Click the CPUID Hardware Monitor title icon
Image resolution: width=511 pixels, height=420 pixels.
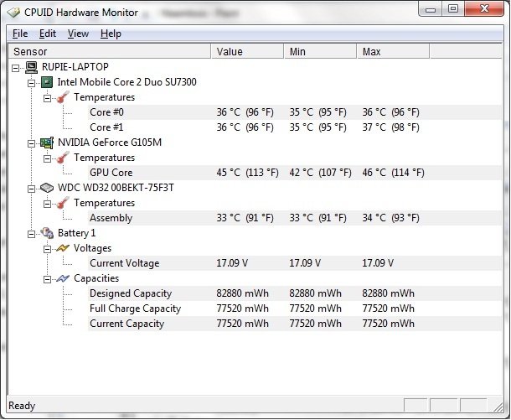coord(13,13)
